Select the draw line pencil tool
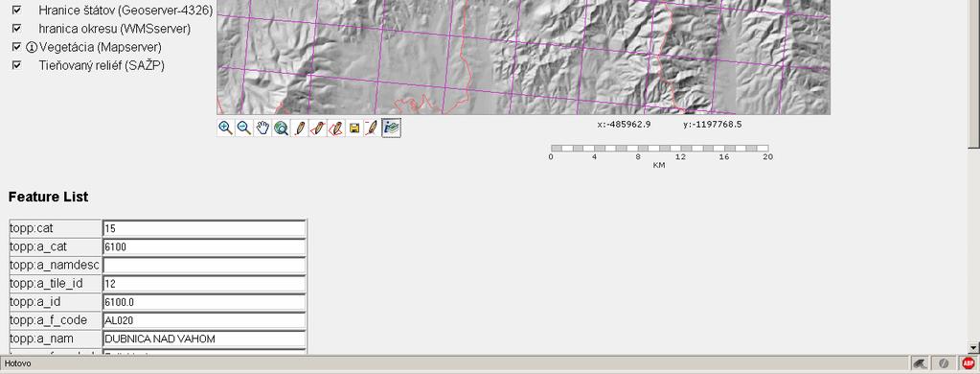Image resolution: width=980 pixels, height=374 pixels. tap(317, 129)
